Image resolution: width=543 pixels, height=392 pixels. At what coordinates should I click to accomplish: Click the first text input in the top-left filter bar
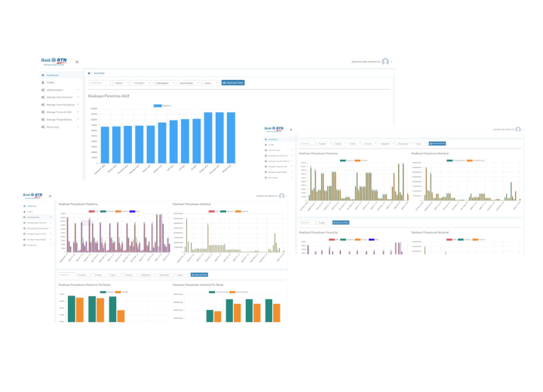tap(98, 83)
